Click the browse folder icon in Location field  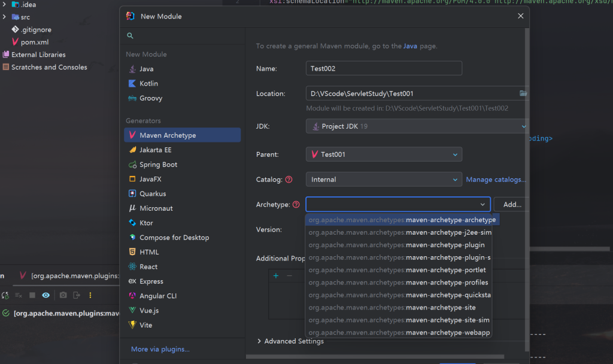click(523, 93)
